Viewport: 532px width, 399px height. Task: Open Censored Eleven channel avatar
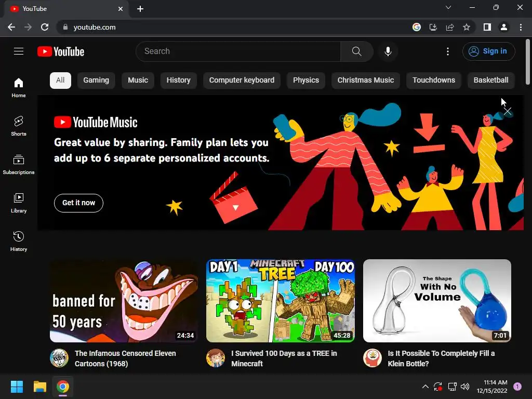[59, 358]
